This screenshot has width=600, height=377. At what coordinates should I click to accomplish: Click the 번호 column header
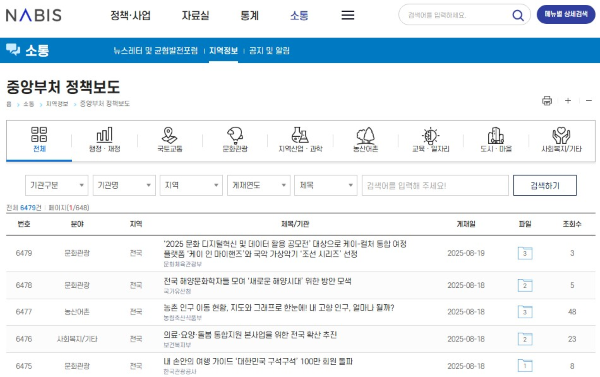(24, 224)
